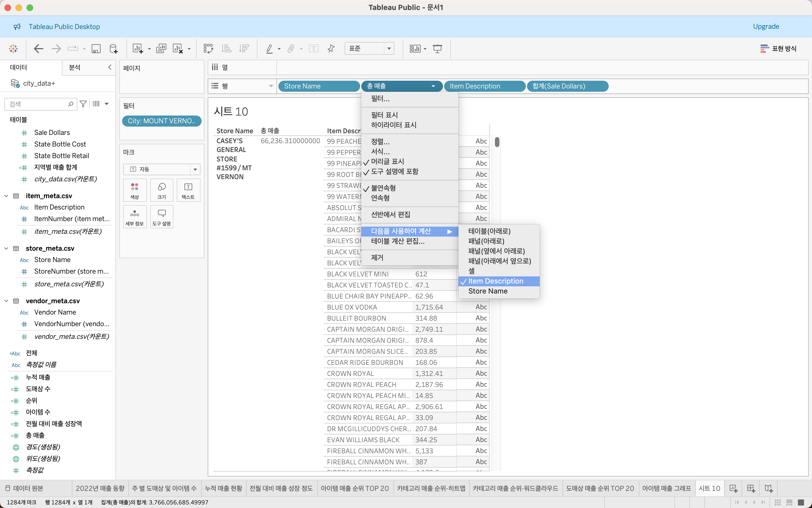The height and width of the screenshot is (508, 812).
Task: Collapse the store_meta.csv table group
Action: [x=6, y=248]
